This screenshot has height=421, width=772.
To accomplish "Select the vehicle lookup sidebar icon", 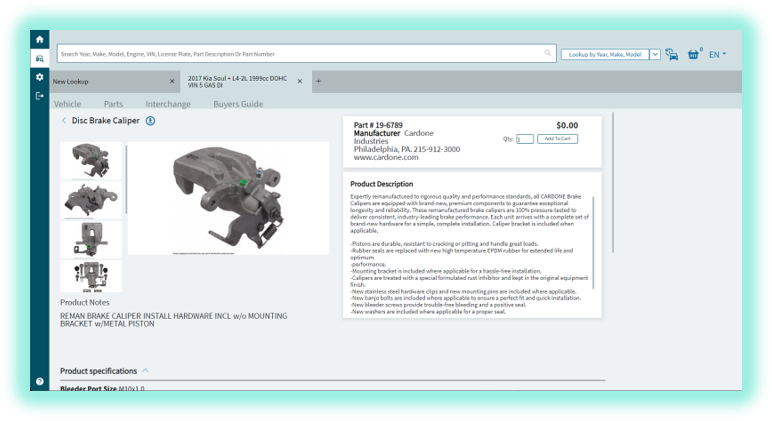I will [x=39, y=59].
